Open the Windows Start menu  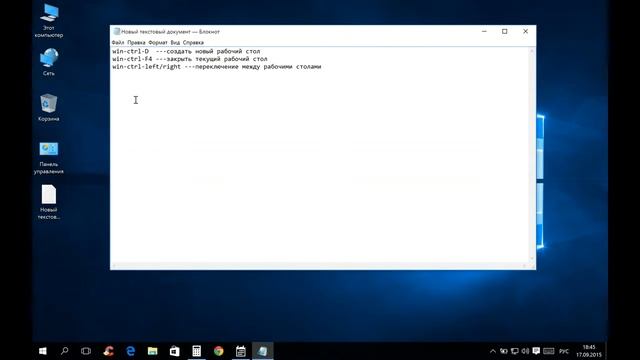[x=42, y=351]
